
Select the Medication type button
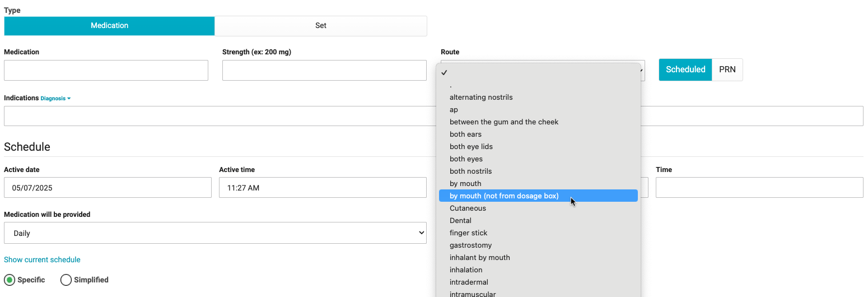coord(109,26)
